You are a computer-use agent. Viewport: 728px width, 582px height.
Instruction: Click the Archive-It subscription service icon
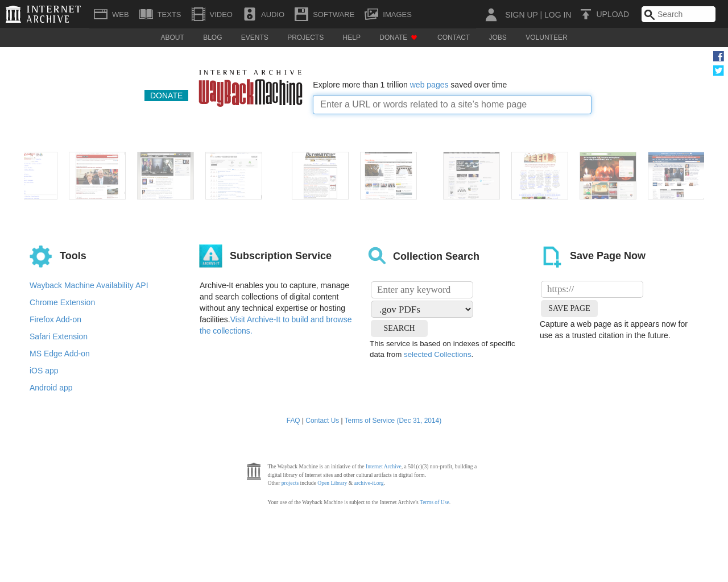210,256
